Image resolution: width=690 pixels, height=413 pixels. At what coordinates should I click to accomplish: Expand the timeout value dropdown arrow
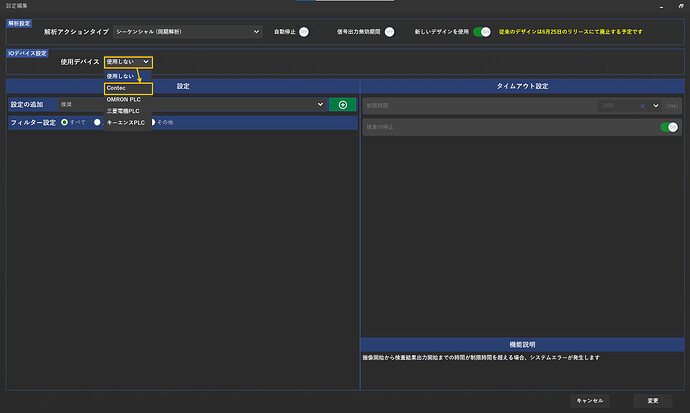(656, 106)
